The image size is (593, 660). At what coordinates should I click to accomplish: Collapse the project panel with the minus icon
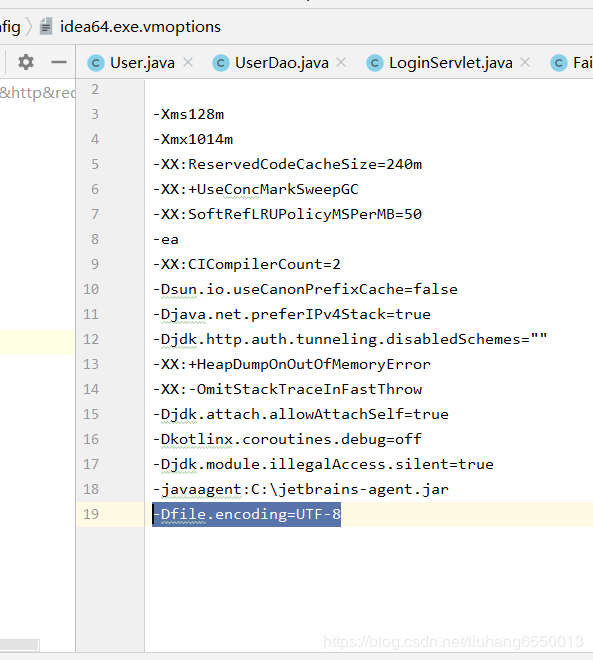pyautogui.click(x=59, y=62)
